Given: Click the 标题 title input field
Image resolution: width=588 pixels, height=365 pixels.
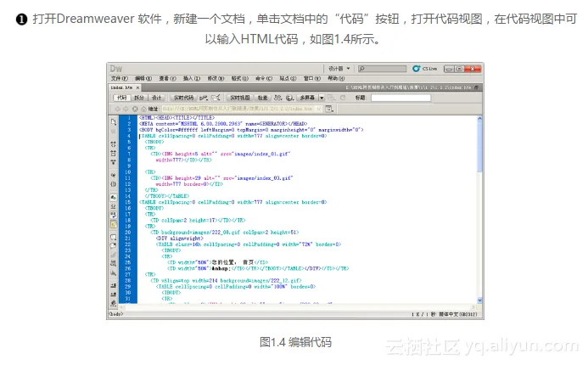Looking at the screenshot, I should click(x=400, y=98).
